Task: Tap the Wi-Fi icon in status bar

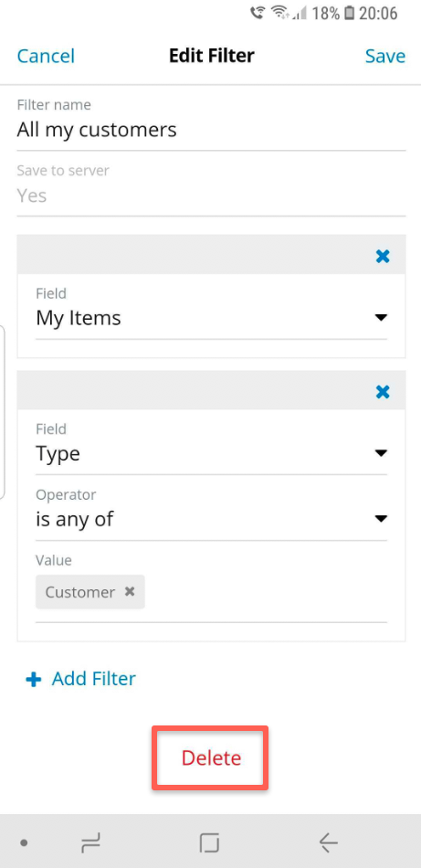Action: point(279,13)
